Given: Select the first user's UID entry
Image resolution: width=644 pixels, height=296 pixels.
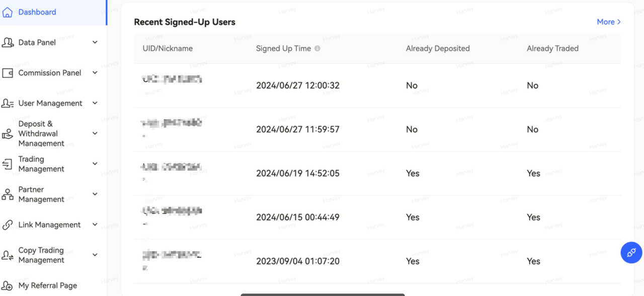Looking at the screenshot, I should pos(172,80).
